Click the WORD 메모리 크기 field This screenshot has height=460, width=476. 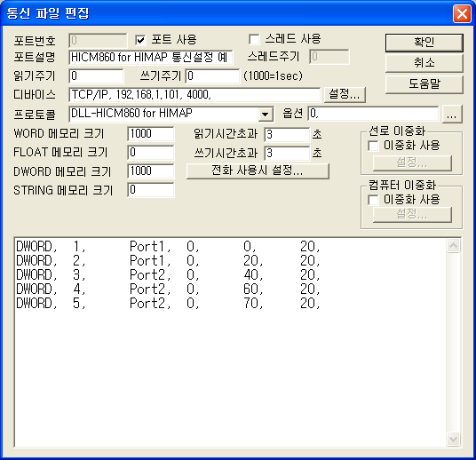coord(151,134)
